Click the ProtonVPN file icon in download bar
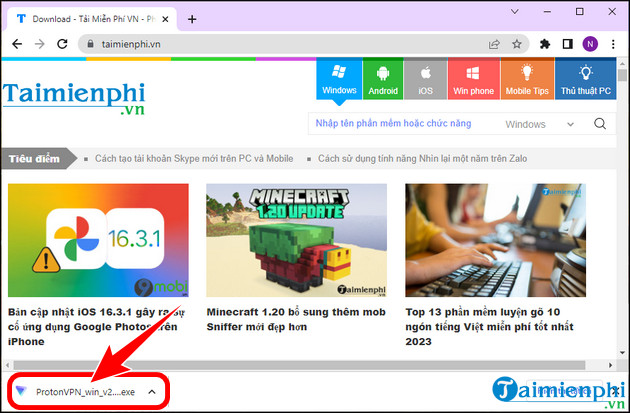The width and height of the screenshot is (630, 413). pyautogui.click(x=21, y=391)
